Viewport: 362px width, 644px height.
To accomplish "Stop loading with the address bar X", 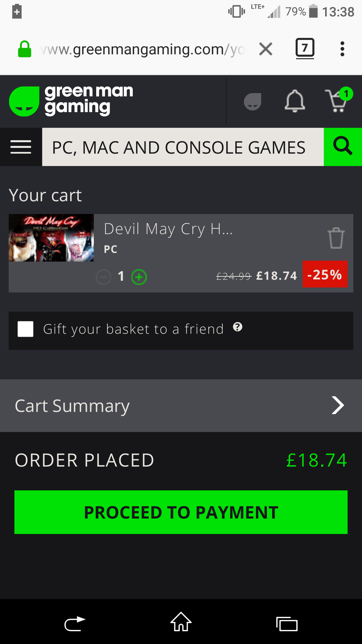I will 266,49.
